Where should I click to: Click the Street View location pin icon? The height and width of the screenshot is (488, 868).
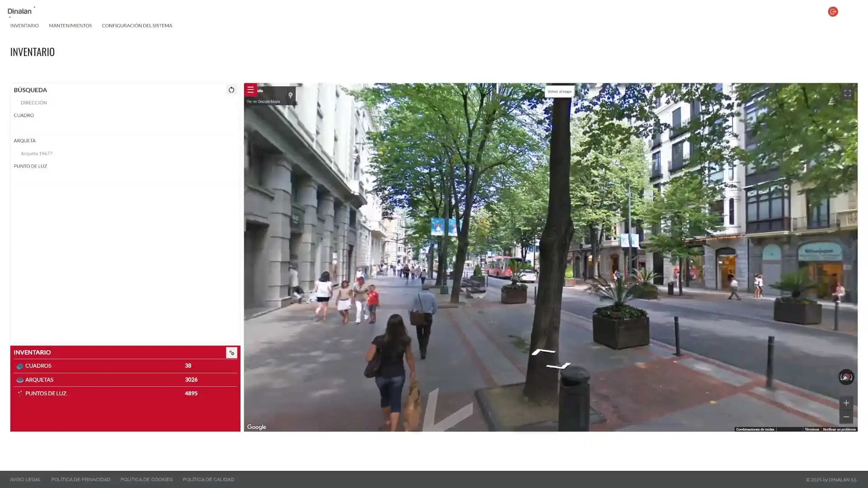coord(290,95)
